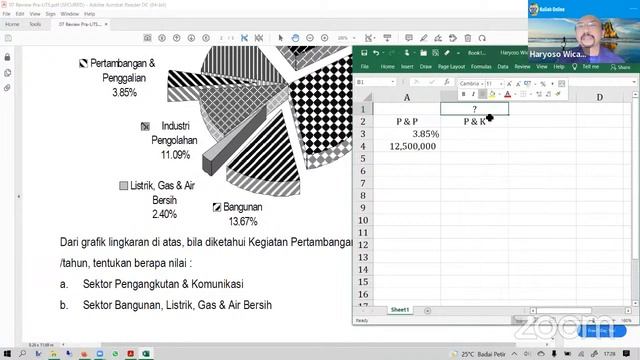
Task: Open the Excel Name Box dropdown
Action: click(x=393, y=82)
